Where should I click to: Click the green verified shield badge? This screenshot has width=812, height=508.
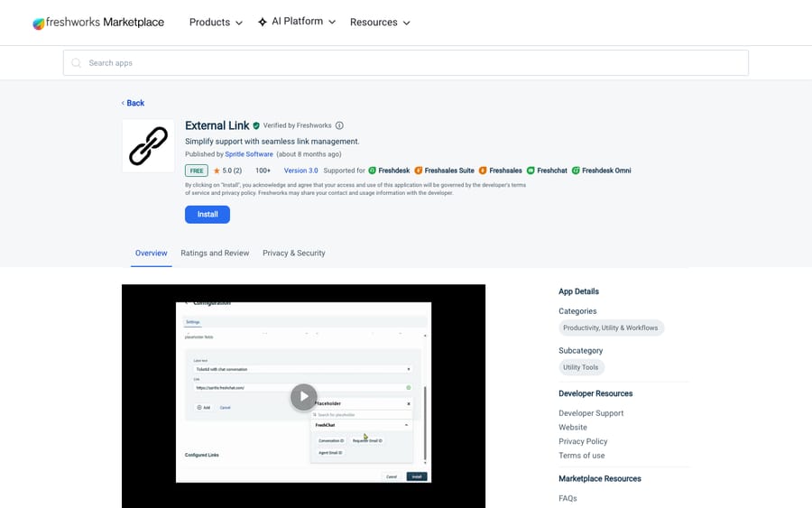(256, 125)
